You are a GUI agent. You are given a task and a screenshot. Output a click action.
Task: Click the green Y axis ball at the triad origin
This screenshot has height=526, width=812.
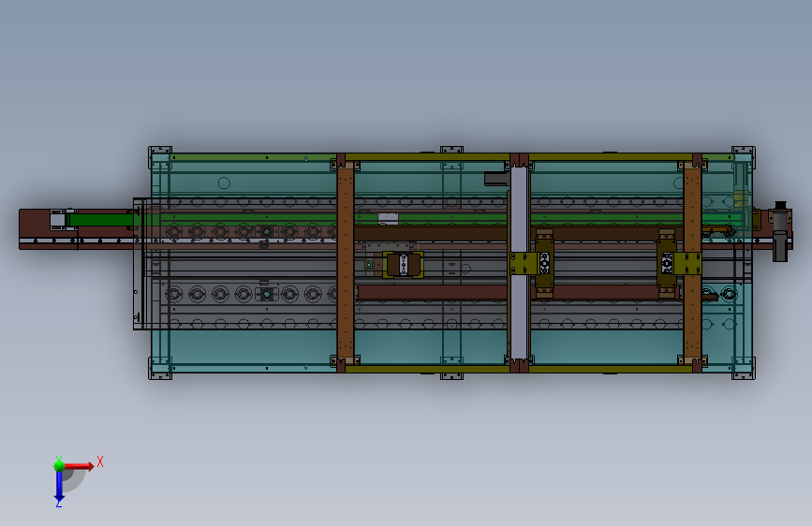59,466
